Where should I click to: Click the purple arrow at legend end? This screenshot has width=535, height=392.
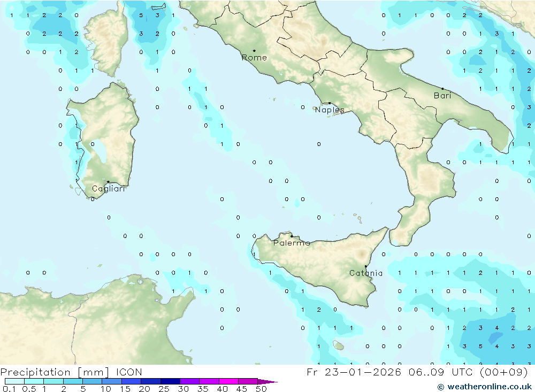pyautogui.click(x=267, y=381)
